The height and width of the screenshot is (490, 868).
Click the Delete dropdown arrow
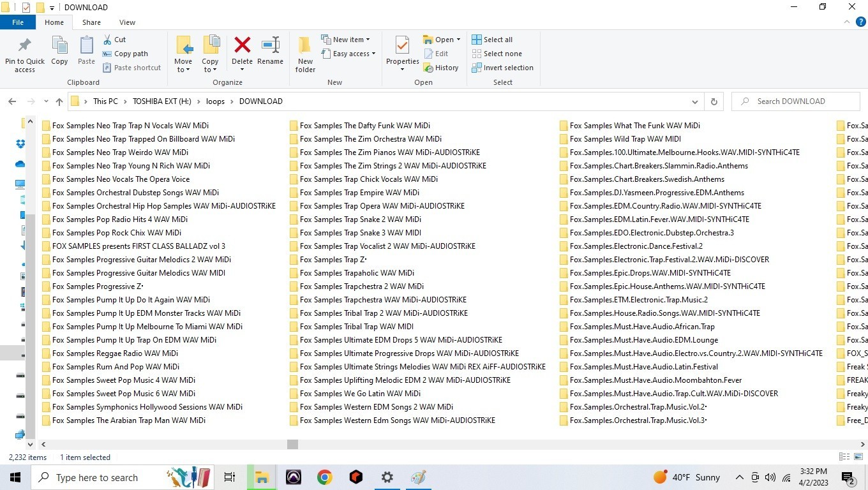pyautogui.click(x=242, y=70)
